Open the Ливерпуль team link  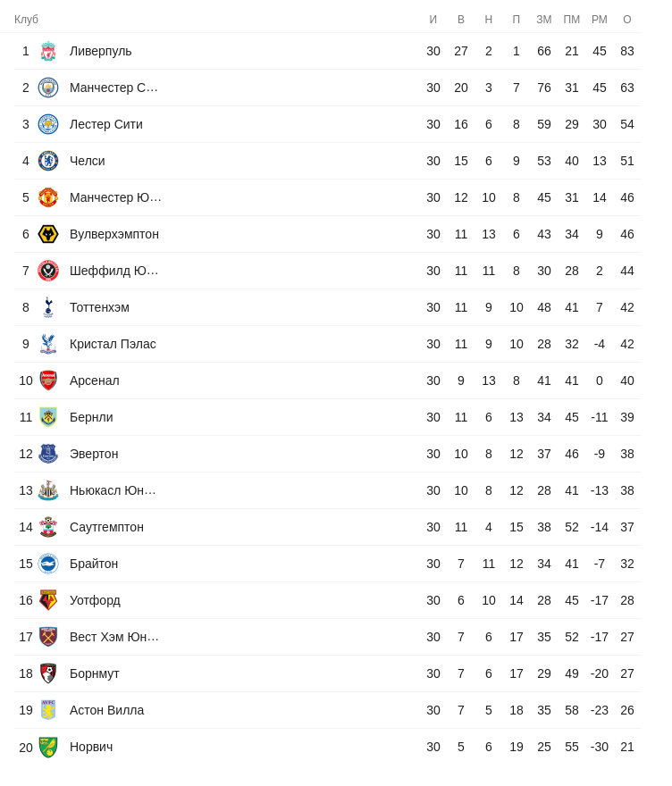click(100, 51)
